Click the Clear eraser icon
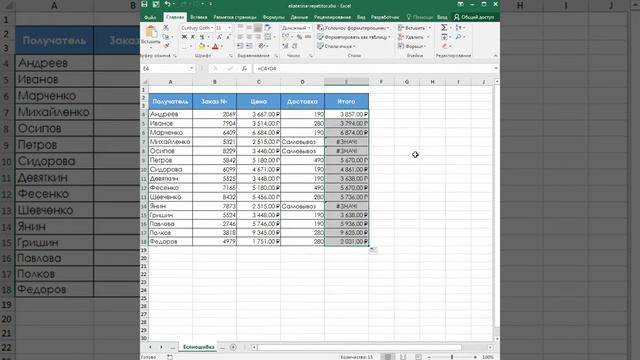This screenshot has height=360, width=640. (444, 46)
